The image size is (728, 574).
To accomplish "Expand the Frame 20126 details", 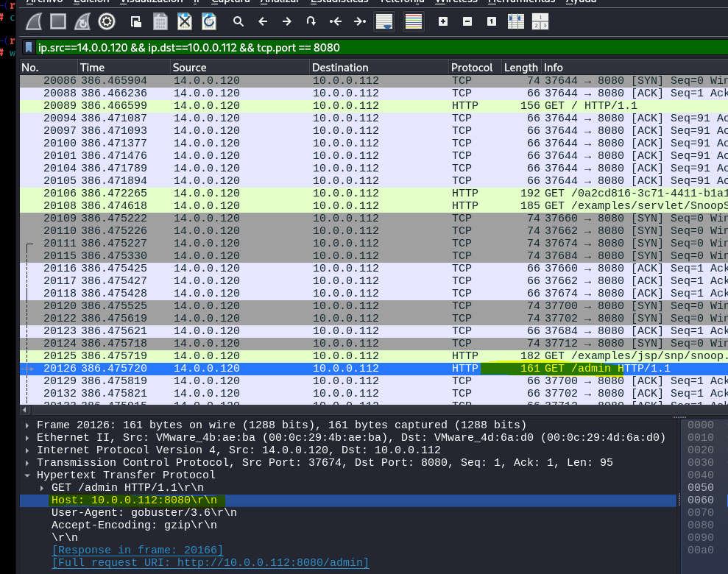I will (28, 425).
